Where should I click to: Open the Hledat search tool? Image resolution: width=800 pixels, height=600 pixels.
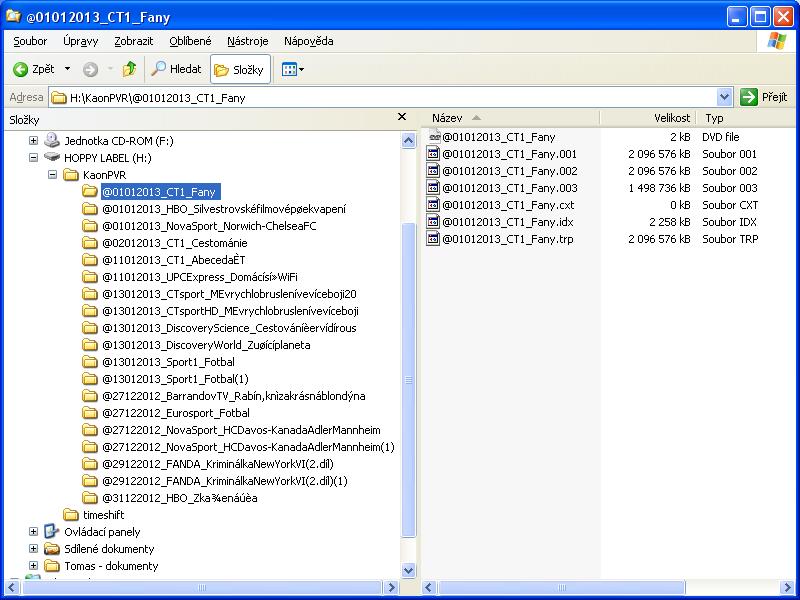(x=177, y=69)
